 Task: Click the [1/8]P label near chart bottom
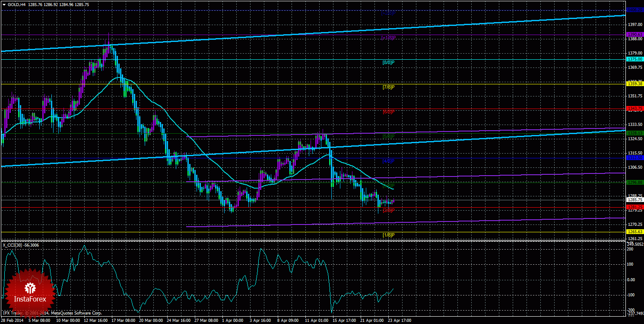[x=388, y=235]
